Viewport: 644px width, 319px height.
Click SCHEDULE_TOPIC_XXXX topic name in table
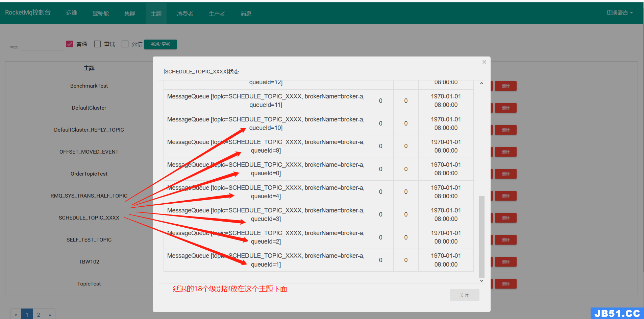(x=89, y=218)
